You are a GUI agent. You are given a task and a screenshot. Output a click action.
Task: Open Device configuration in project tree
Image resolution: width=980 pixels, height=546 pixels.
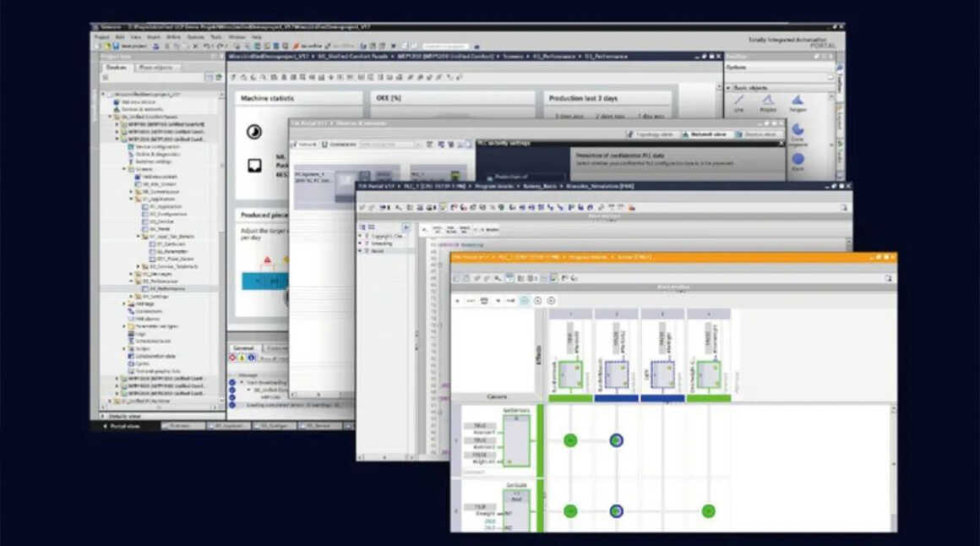click(154, 146)
